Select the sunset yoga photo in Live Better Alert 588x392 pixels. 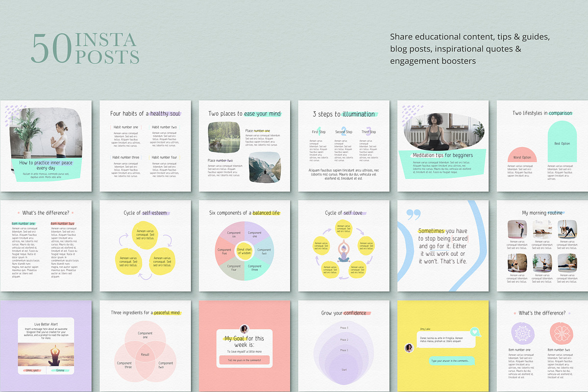tap(46, 355)
